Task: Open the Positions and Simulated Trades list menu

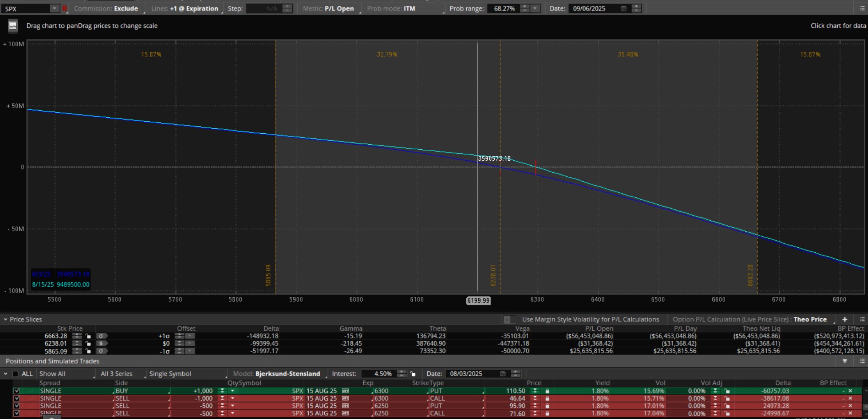Action: coord(862,361)
